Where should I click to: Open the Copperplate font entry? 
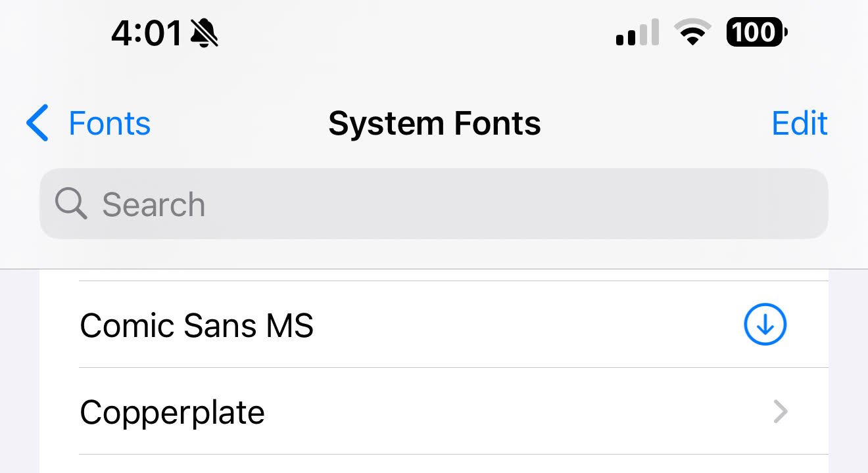pos(434,411)
